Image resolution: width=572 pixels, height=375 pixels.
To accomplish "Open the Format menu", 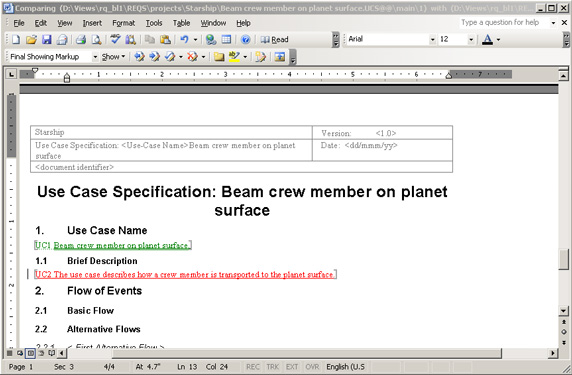I will click(x=124, y=23).
